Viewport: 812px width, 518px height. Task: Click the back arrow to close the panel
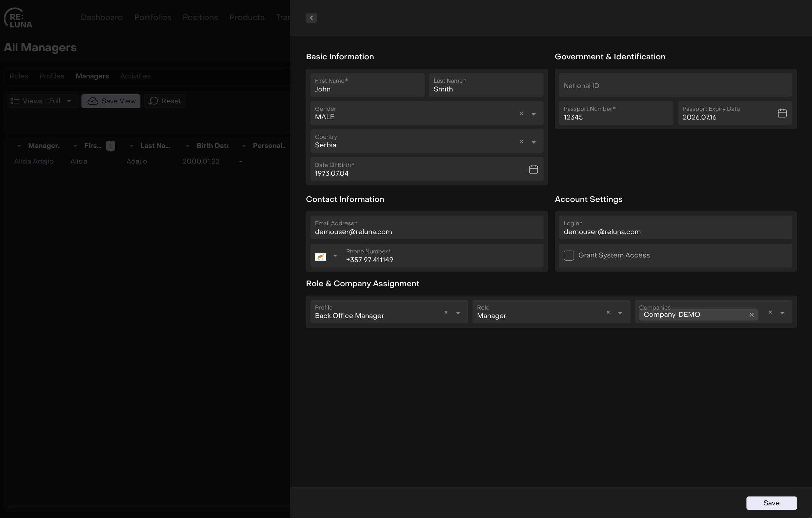click(311, 18)
